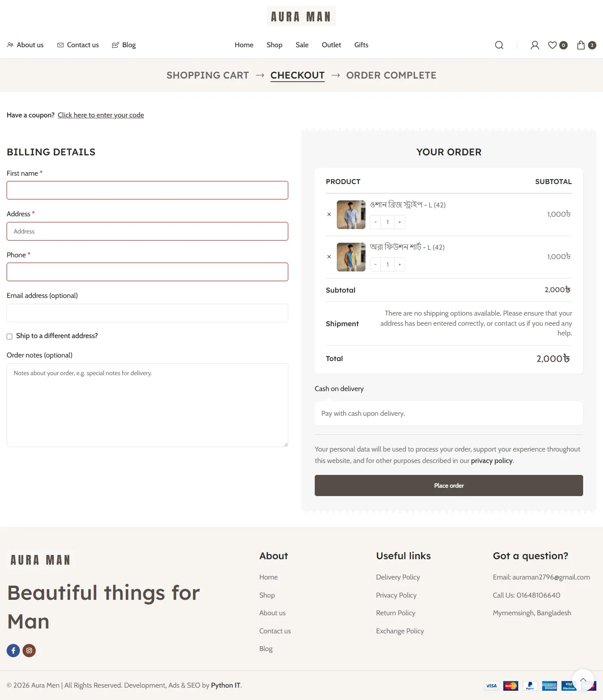Visit the Facebook page icon
This screenshot has width=603, height=700.
pyautogui.click(x=13, y=651)
